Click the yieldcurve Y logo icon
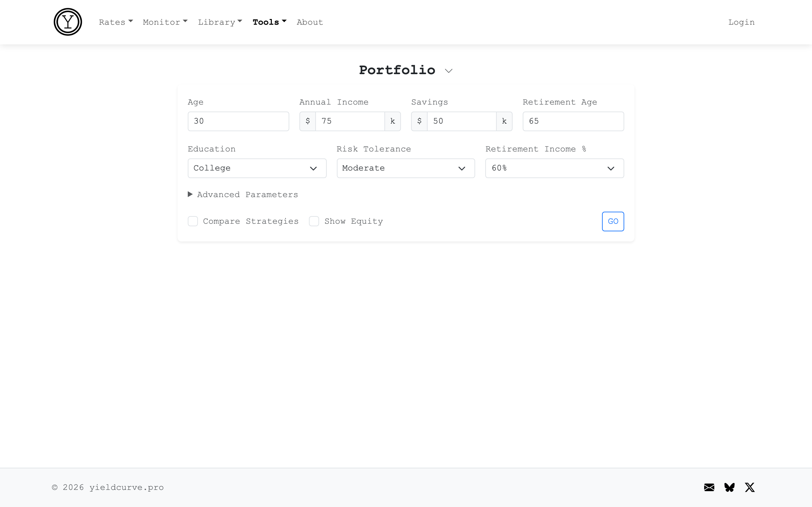 [68, 22]
